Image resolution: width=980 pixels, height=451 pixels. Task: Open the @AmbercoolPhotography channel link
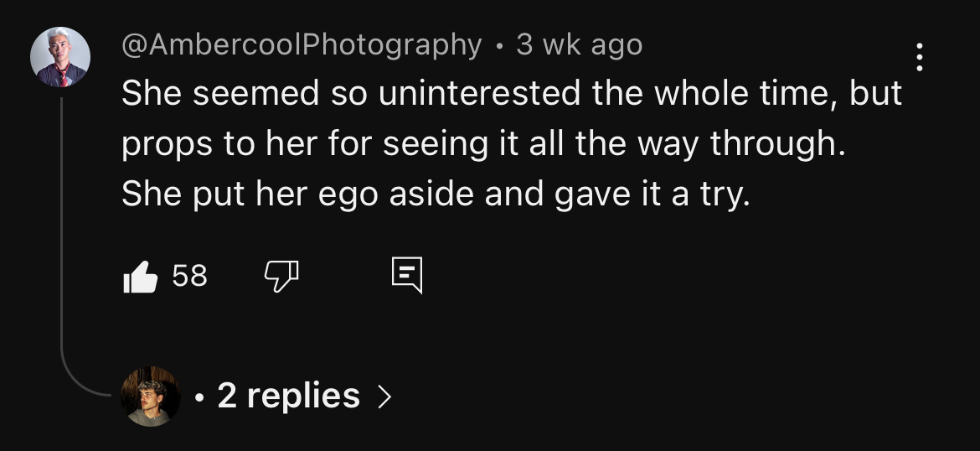tap(302, 44)
